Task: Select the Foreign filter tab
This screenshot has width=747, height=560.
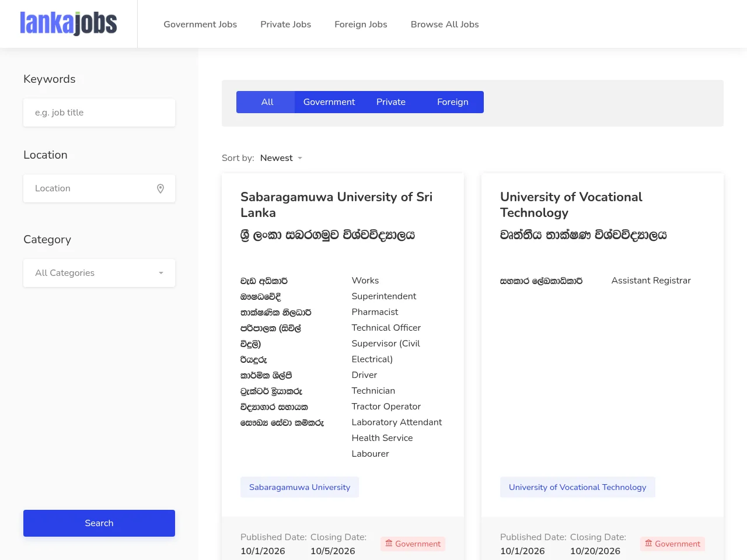Action: click(x=453, y=102)
